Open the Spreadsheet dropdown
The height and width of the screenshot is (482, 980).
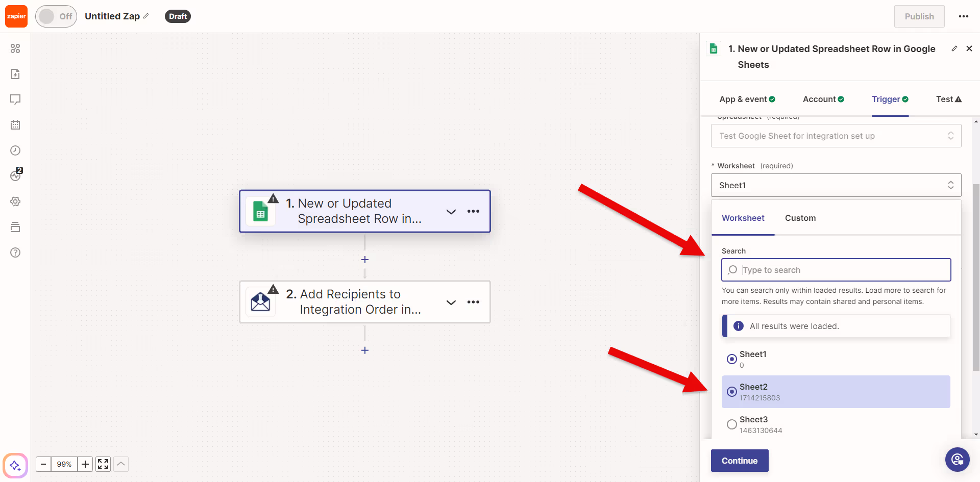[x=836, y=136]
